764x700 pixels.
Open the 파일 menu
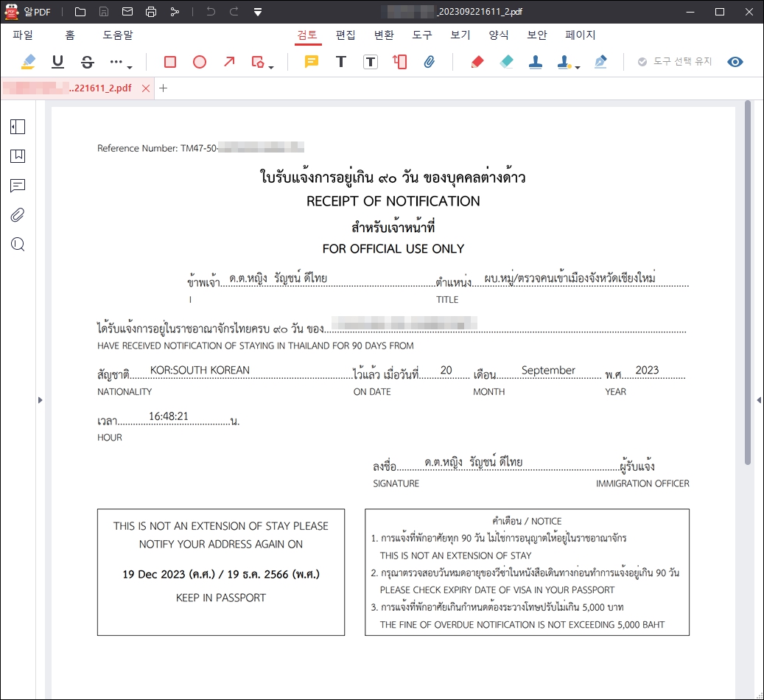click(23, 35)
